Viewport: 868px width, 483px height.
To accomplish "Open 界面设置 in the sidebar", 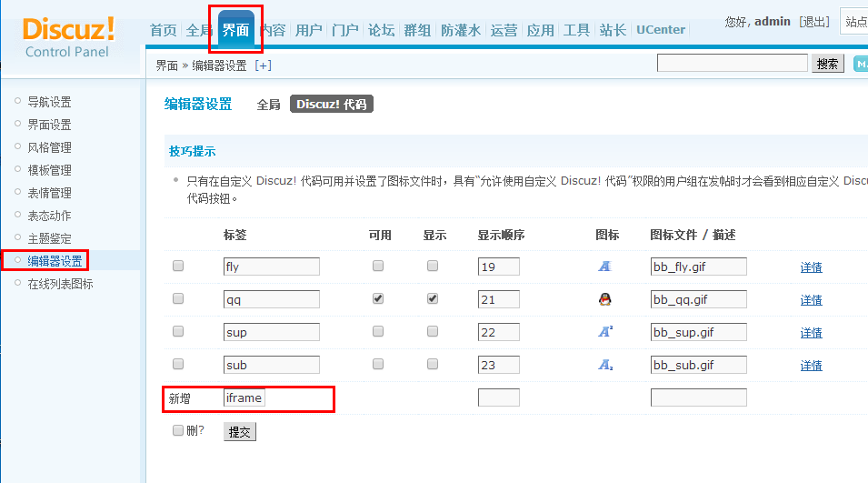I will [x=49, y=125].
